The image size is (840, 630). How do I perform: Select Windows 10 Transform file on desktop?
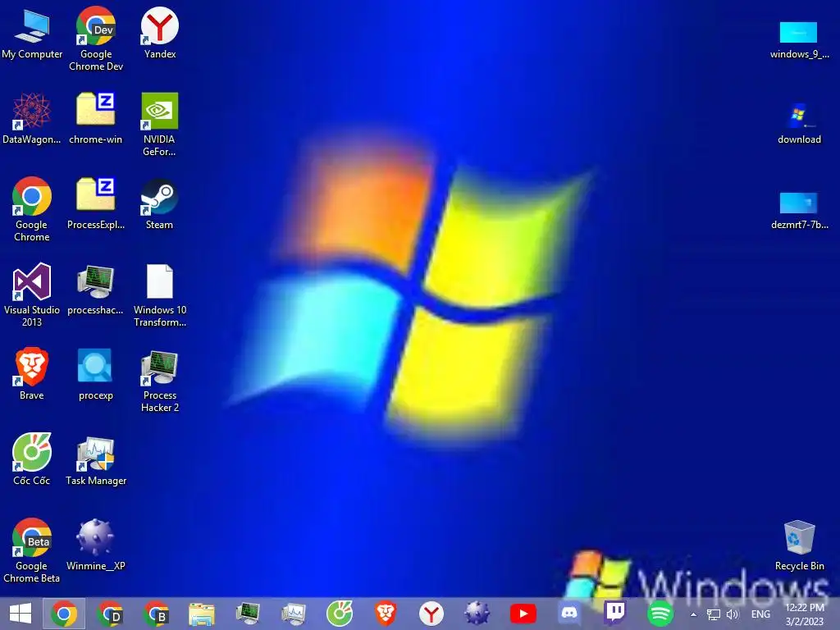click(x=160, y=294)
